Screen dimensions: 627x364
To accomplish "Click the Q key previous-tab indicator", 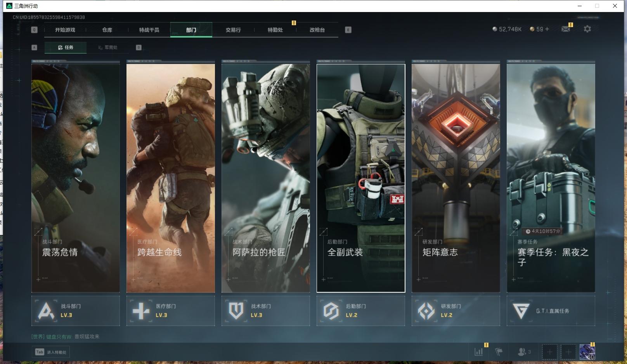I will (x=35, y=30).
